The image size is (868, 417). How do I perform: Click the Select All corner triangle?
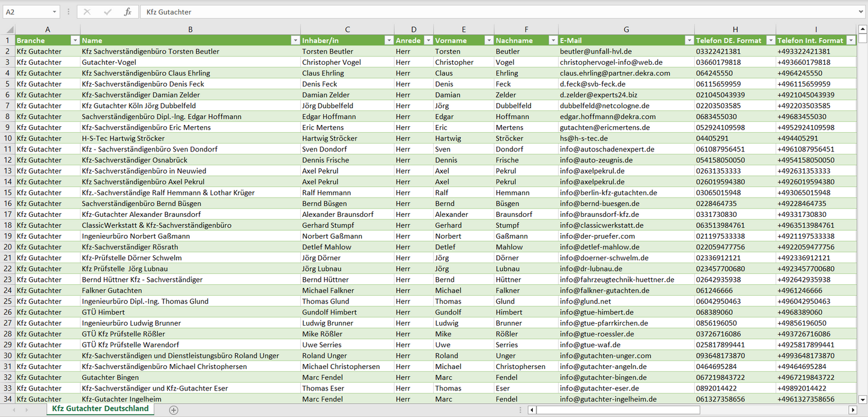coord(8,29)
